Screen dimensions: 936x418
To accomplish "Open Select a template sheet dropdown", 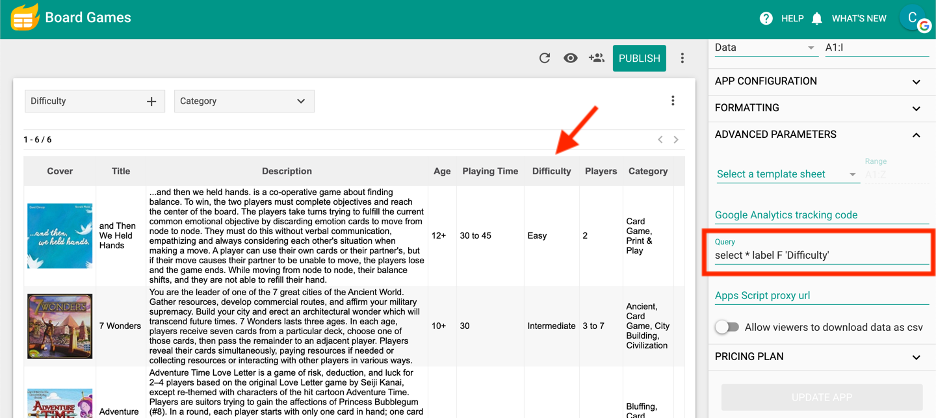I will click(x=787, y=174).
